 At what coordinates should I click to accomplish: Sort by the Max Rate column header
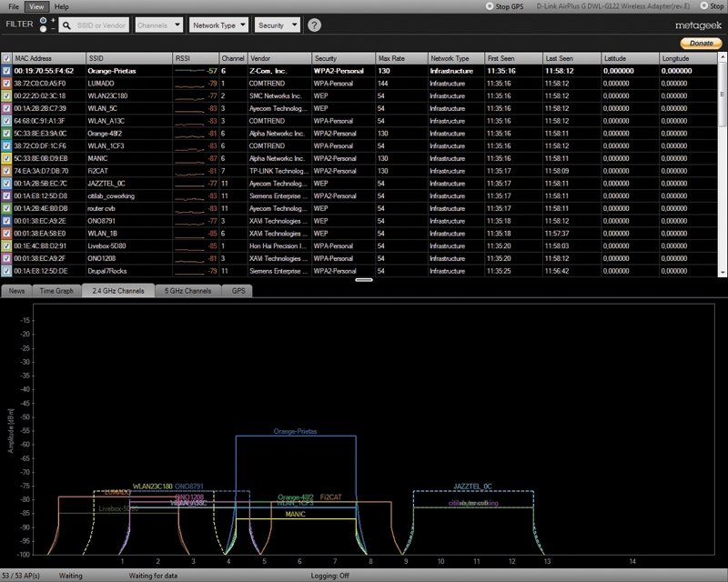pyautogui.click(x=401, y=58)
